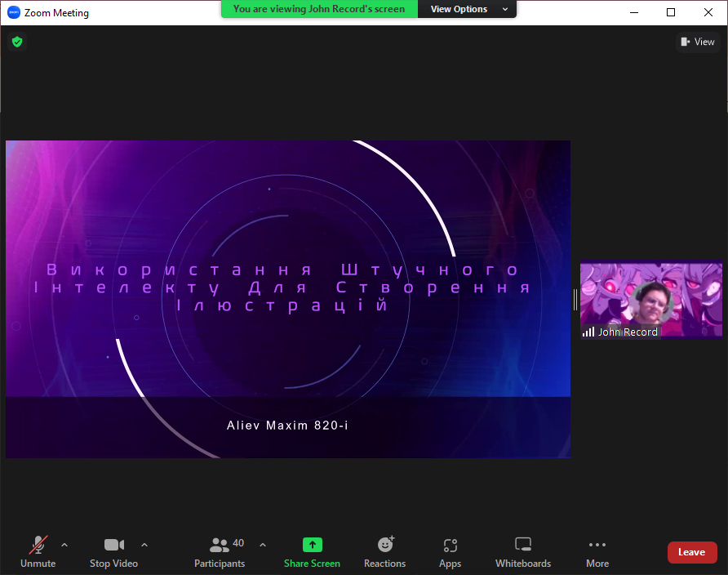Open the View Options dropdown

pyautogui.click(x=467, y=9)
